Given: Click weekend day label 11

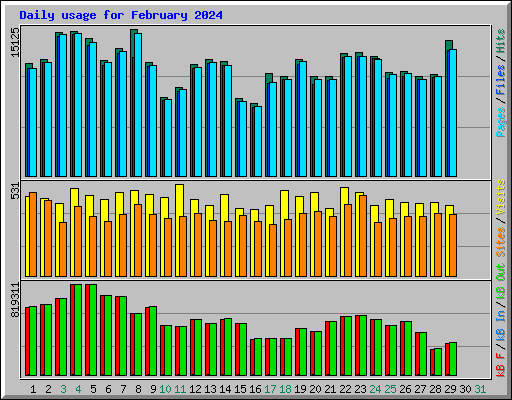Looking at the screenshot, I should pyautogui.click(x=180, y=389).
